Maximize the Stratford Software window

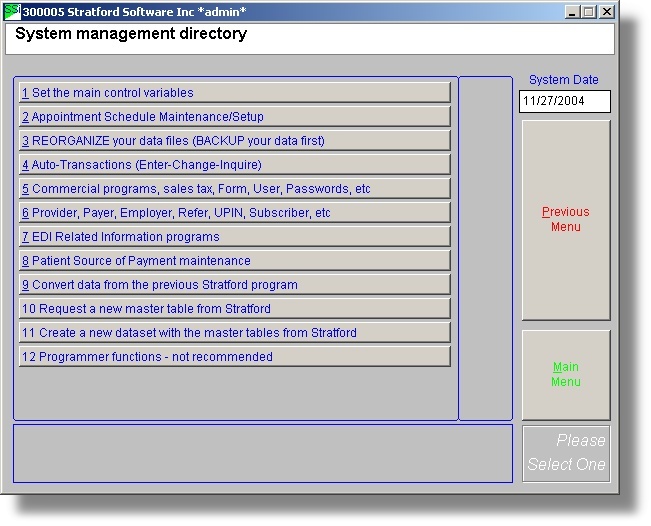point(589,12)
